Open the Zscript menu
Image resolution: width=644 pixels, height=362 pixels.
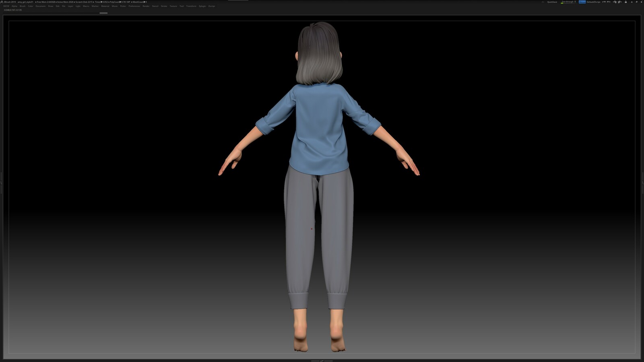pos(212,6)
